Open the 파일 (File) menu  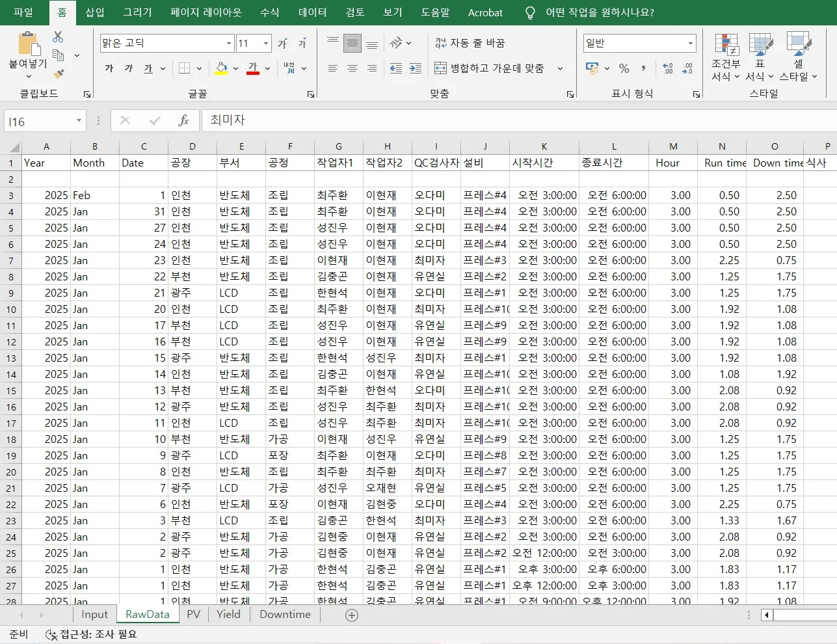[23, 12]
